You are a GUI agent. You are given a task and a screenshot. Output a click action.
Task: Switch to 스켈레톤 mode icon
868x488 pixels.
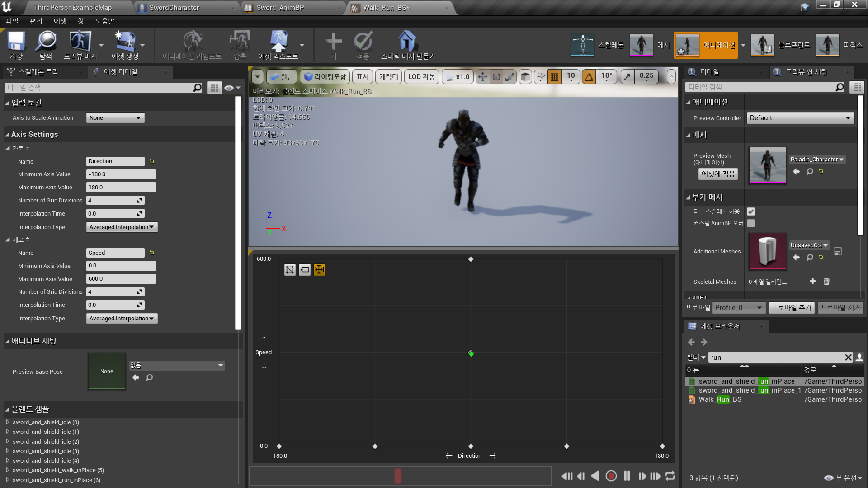583,45
